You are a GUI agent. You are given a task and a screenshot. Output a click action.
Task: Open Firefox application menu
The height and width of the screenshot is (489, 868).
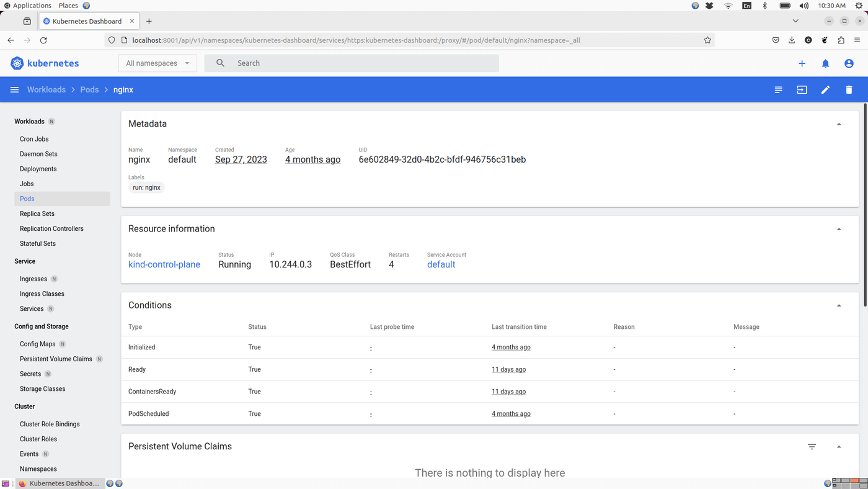[x=857, y=40]
